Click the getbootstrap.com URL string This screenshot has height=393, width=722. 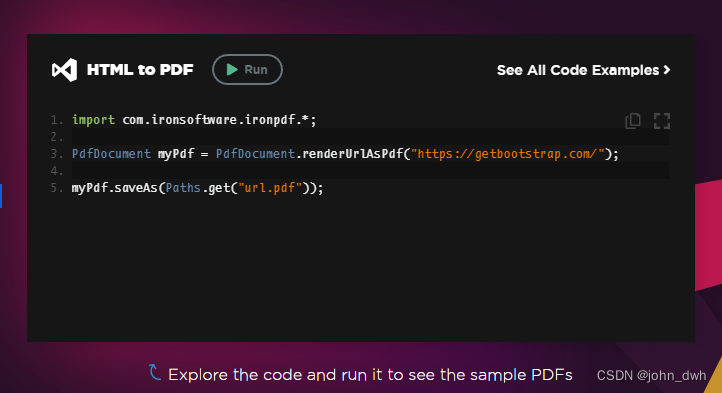coord(507,154)
